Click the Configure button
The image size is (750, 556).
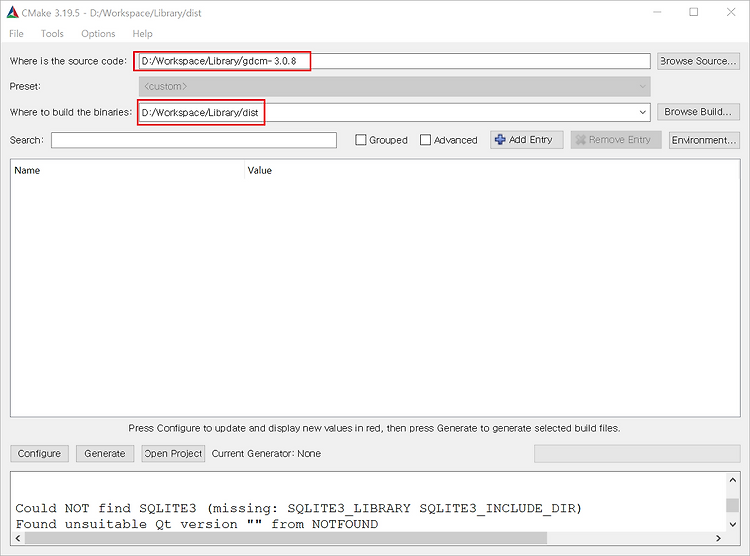click(x=39, y=453)
